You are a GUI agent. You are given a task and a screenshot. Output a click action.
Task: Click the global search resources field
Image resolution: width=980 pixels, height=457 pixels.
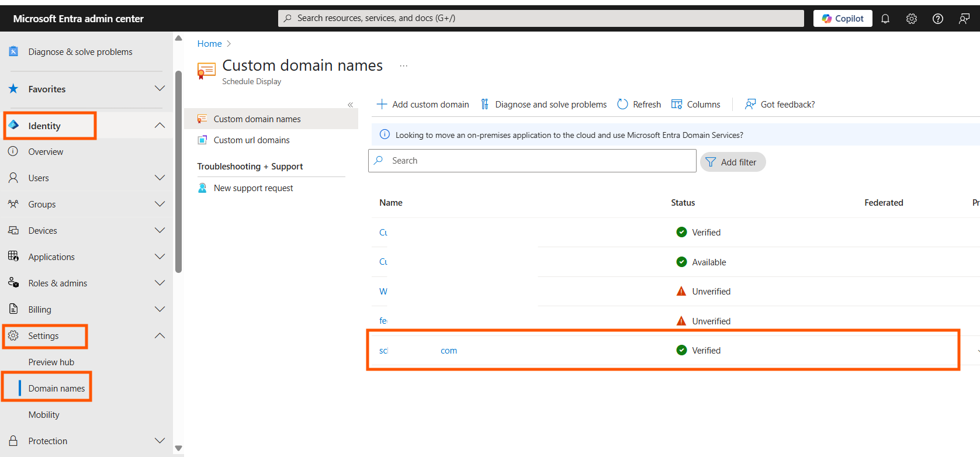[541, 18]
